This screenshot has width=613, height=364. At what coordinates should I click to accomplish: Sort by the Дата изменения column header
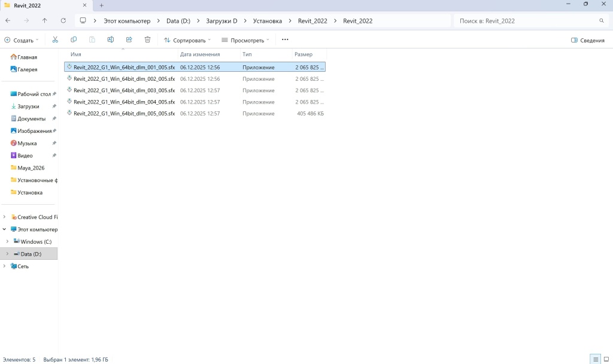pos(200,54)
